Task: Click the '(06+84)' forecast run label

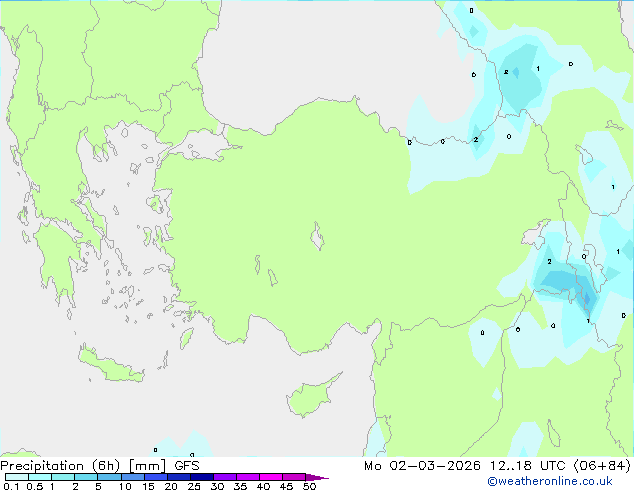Action: point(602,466)
